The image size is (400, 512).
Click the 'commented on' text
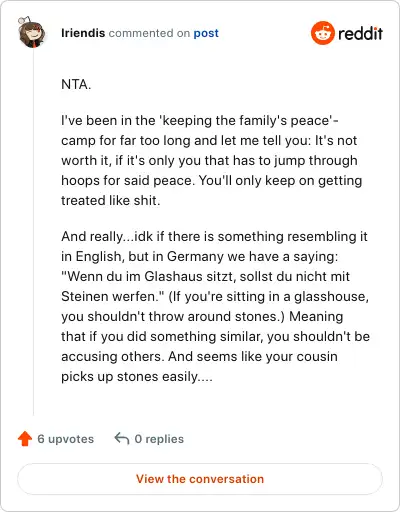(x=149, y=33)
